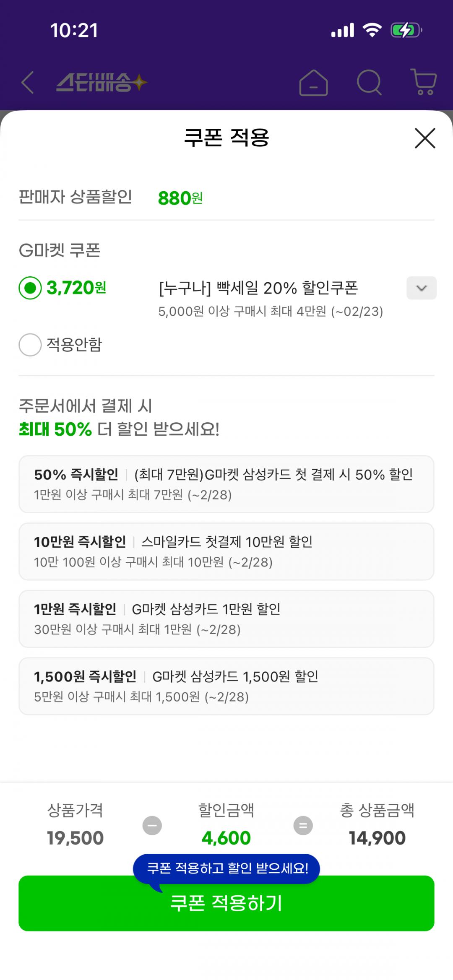Screen dimensions: 453x980
Task: Tap the 판매자 상품할인 880원 amount
Action: (x=180, y=198)
